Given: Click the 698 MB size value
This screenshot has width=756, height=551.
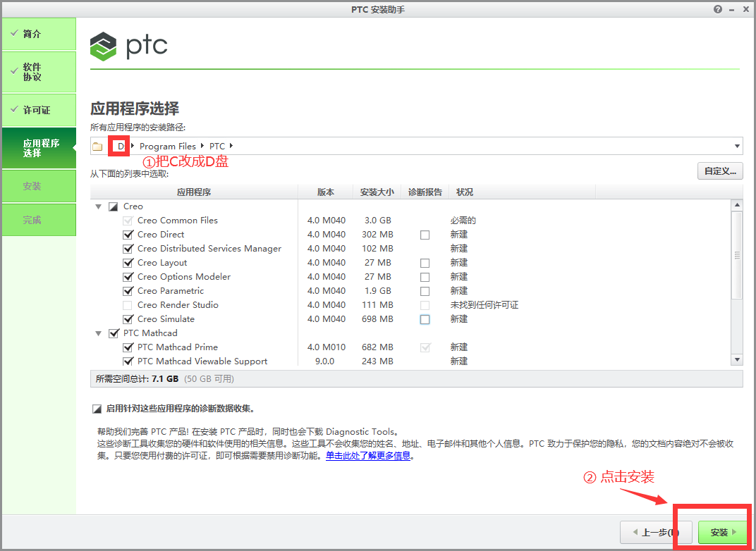Looking at the screenshot, I should click(x=377, y=319).
